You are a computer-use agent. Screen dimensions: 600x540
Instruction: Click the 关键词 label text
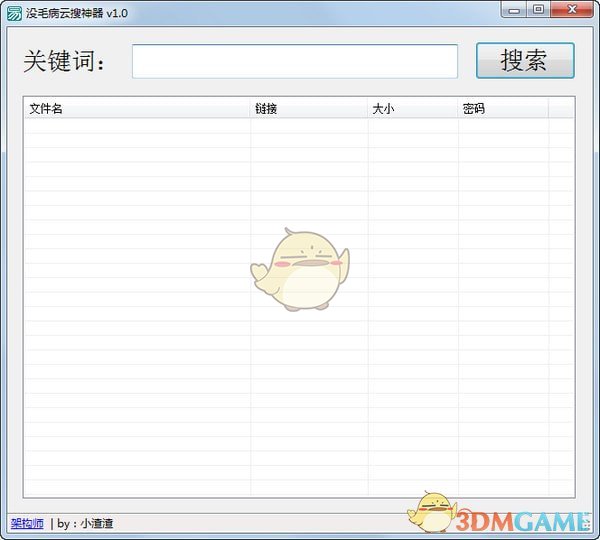pos(64,61)
